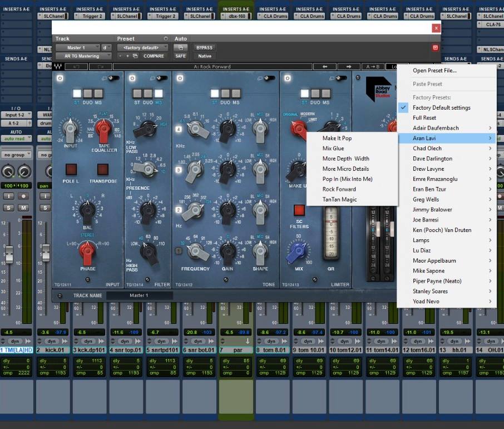The image size is (504, 429).
Task: Flip the link switch in the Limiter module
Action: pyautogui.click(x=341, y=78)
